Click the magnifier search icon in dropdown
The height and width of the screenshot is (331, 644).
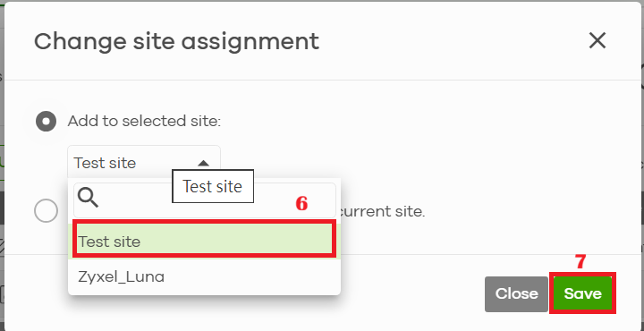[x=88, y=199]
